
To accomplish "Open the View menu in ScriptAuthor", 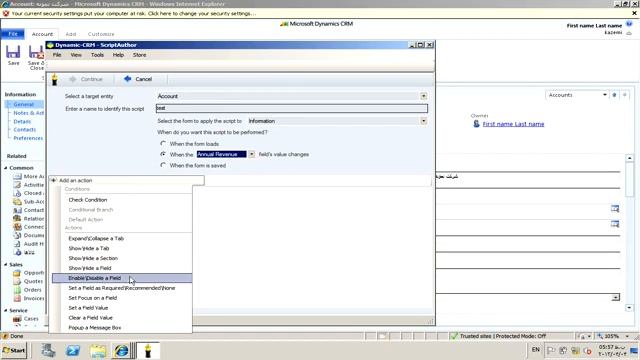I will click(x=76, y=55).
